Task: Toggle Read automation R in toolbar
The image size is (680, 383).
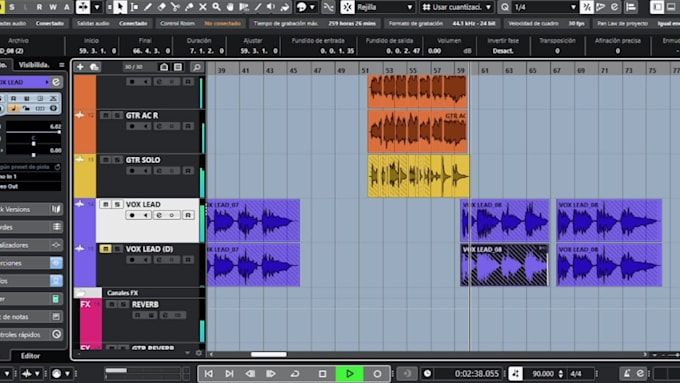Action: (39, 7)
